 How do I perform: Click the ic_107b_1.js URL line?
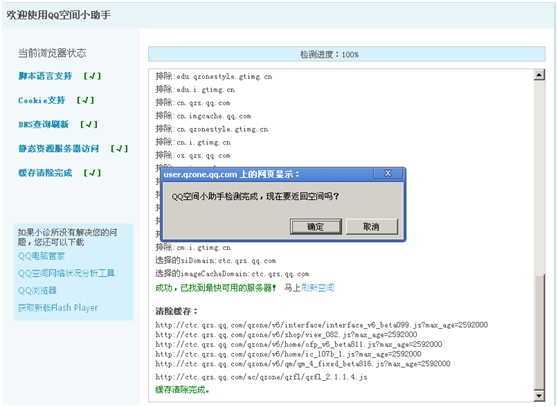coord(288,354)
